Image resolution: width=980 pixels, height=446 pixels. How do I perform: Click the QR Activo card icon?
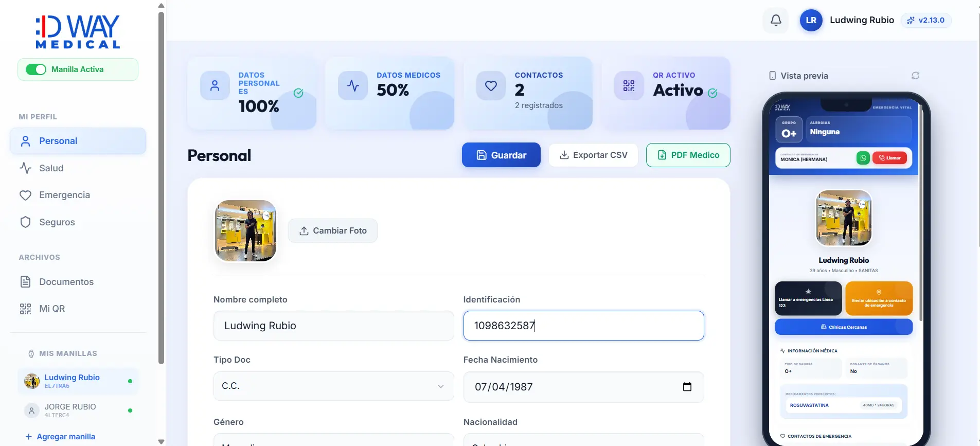(x=629, y=85)
